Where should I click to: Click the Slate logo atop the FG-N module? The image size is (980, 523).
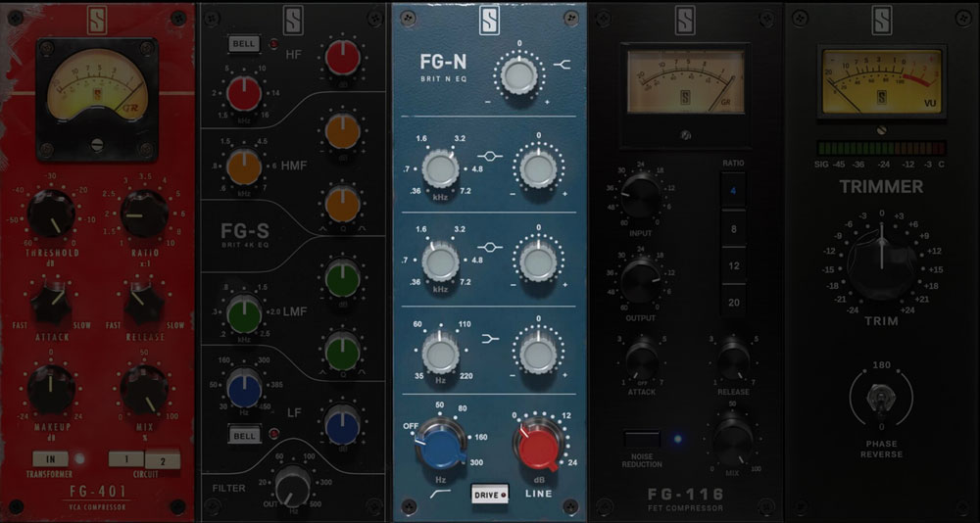[x=490, y=21]
